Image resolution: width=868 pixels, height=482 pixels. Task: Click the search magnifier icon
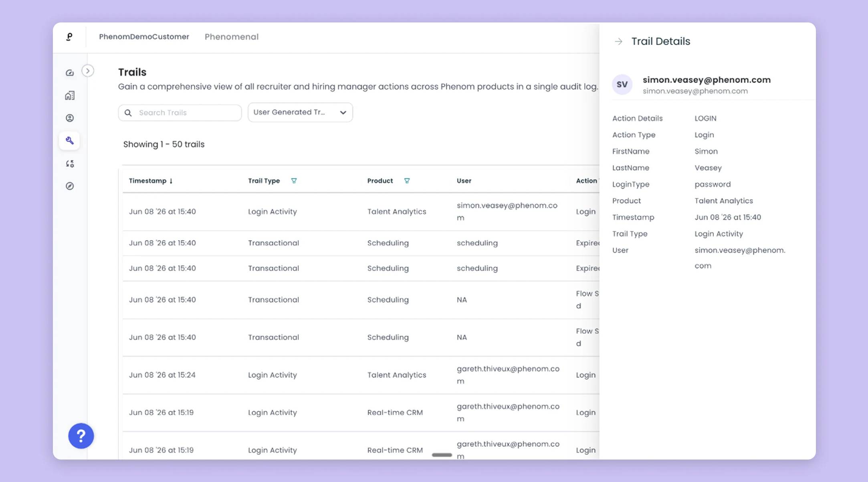click(128, 113)
